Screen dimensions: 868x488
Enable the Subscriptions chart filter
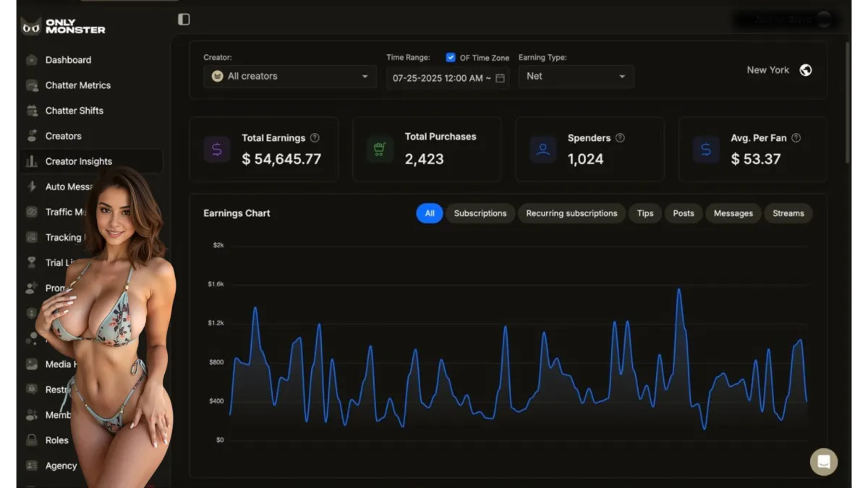[x=480, y=213]
